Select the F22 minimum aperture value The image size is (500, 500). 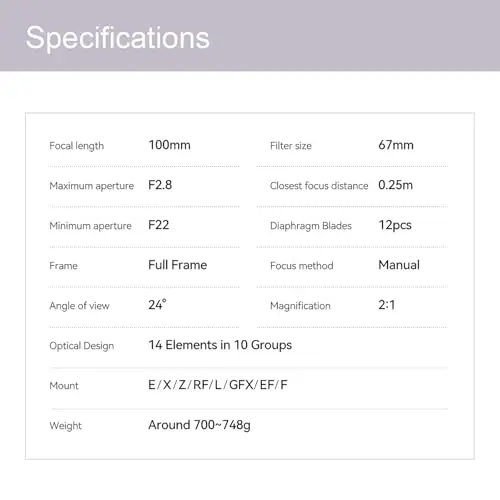coord(159,225)
